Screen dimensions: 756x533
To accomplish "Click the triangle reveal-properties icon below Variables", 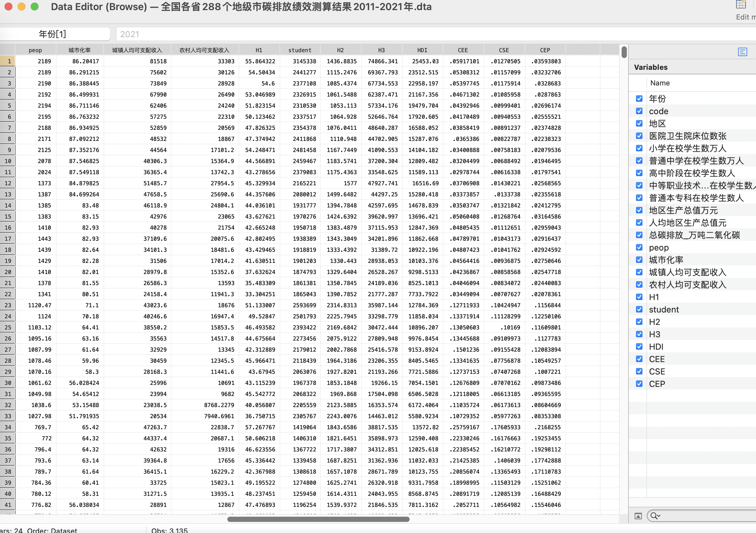I will tap(638, 516).
